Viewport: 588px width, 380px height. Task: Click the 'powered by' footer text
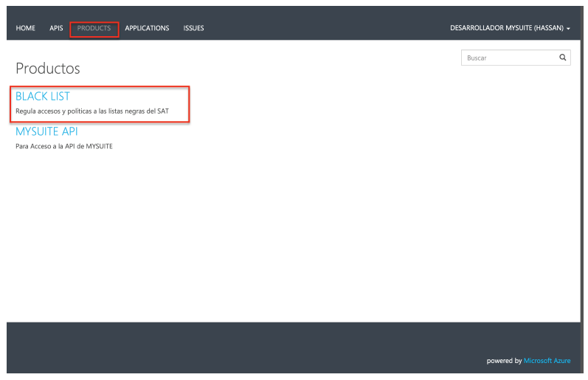504,361
